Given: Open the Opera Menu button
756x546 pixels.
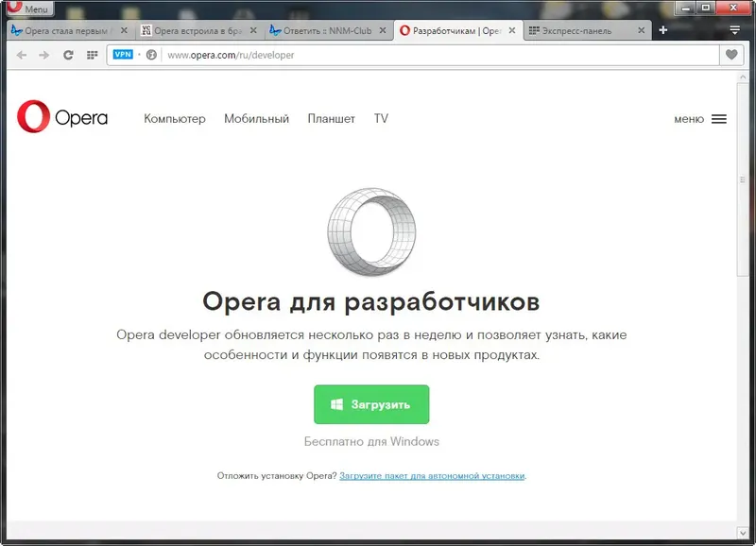Looking at the screenshot, I should pos(28,8).
